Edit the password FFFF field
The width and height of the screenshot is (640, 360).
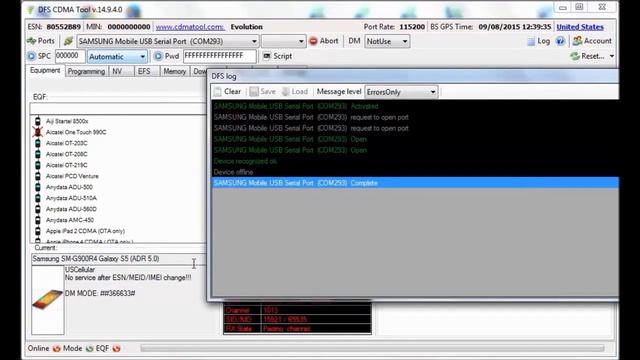220,56
